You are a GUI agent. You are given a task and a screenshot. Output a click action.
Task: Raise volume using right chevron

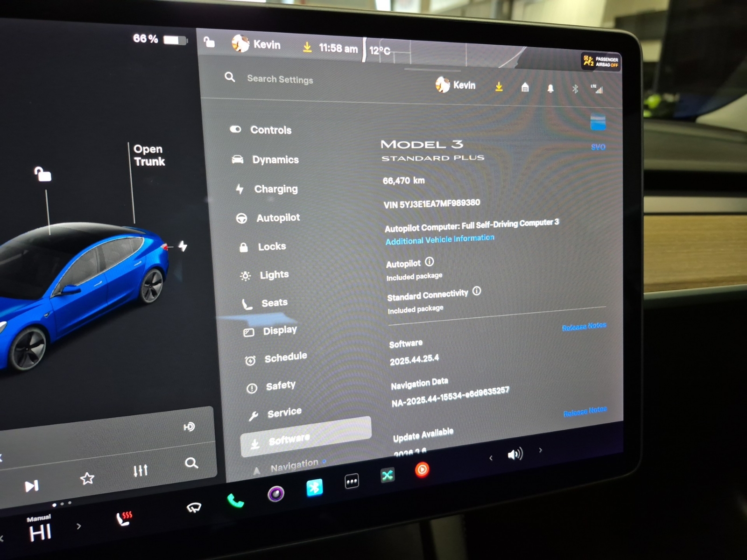(541, 450)
